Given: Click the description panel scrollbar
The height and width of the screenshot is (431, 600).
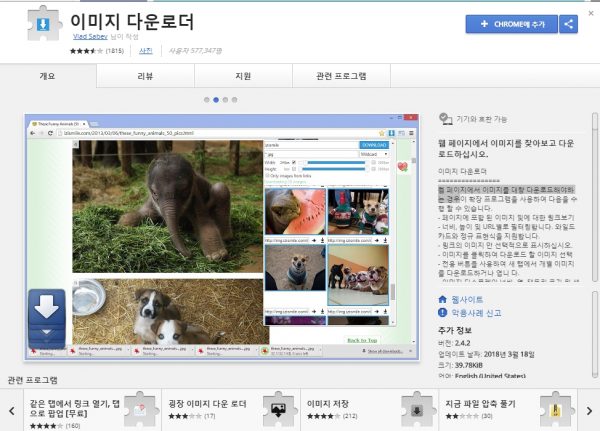Looking at the screenshot, I should click(x=595, y=197).
